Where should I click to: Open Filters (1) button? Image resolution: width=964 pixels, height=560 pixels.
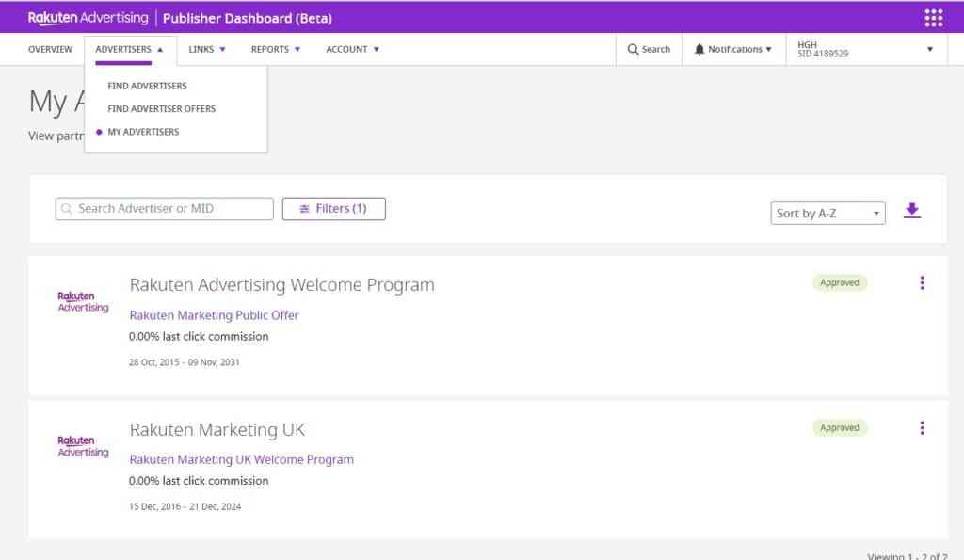click(x=334, y=209)
